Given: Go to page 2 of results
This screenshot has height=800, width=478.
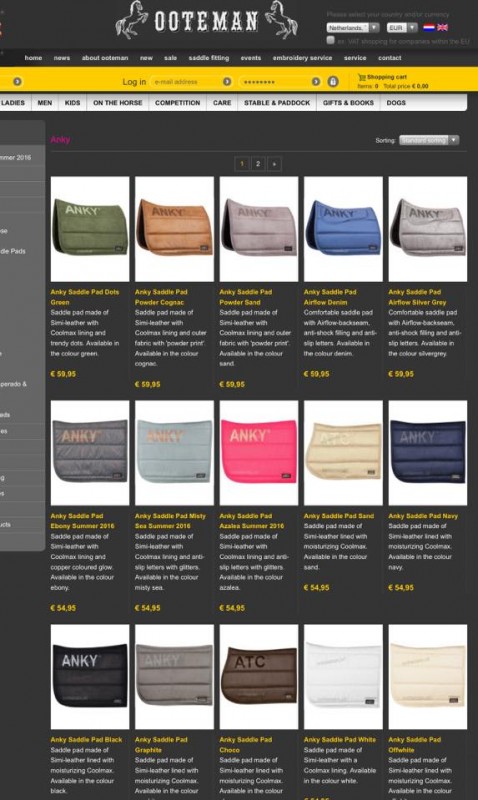Looking at the screenshot, I should coord(258,164).
